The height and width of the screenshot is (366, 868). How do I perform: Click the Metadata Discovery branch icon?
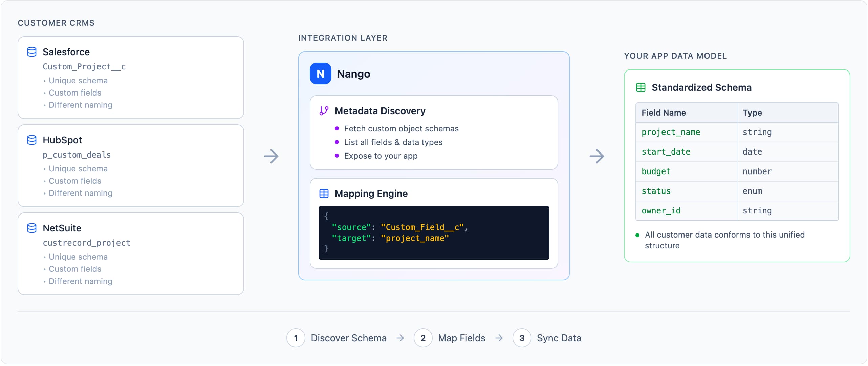click(x=324, y=111)
